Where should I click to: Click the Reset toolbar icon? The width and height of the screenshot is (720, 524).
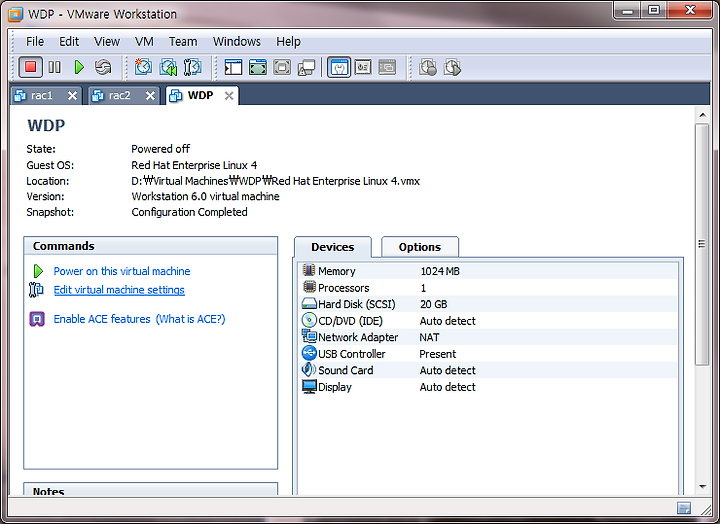pos(103,68)
